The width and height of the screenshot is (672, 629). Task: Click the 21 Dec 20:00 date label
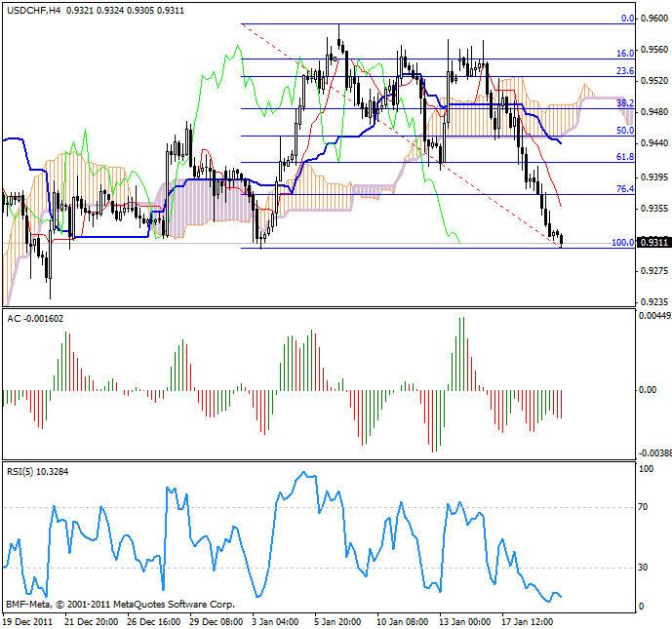92,622
